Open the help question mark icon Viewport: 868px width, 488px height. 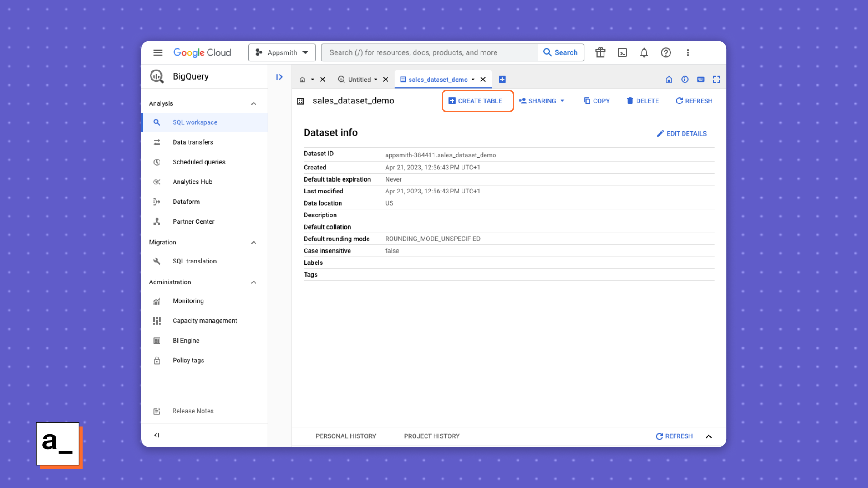coord(666,52)
